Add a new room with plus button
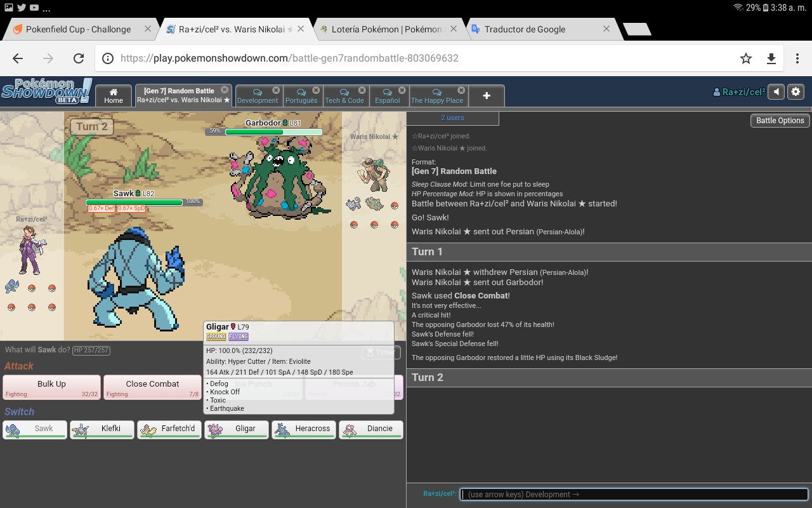The image size is (812, 508). point(487,96)
